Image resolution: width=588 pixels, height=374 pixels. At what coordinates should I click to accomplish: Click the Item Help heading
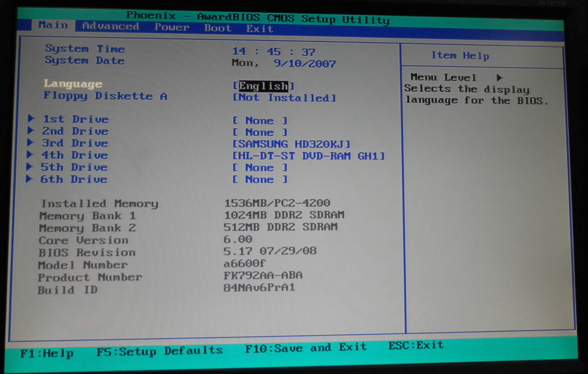460,56
